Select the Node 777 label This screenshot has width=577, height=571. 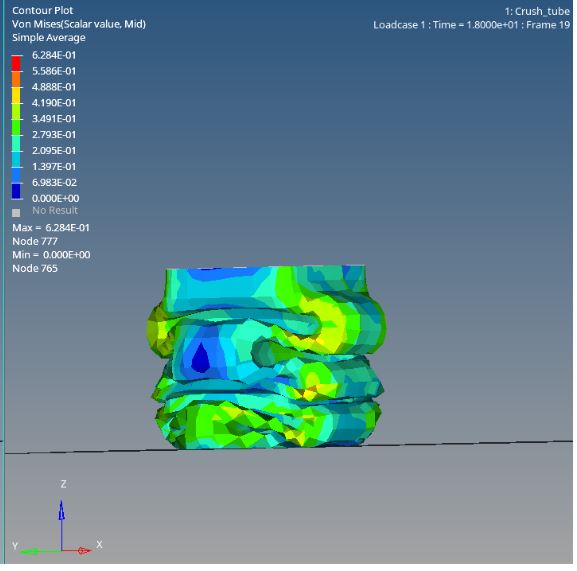pyautogui.click(x=35, y=241)
